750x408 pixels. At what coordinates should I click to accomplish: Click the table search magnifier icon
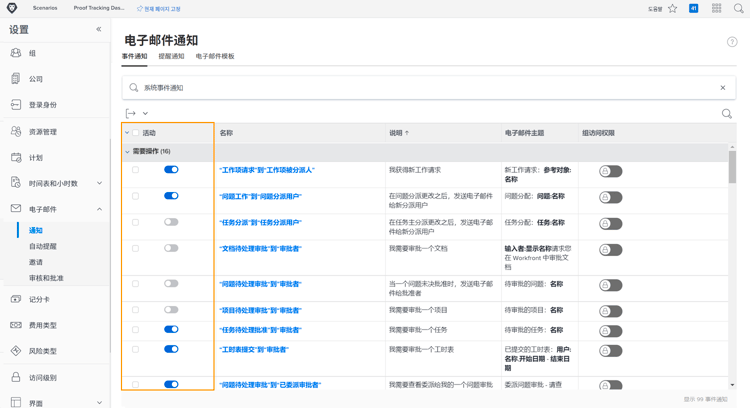click(727, 113)
